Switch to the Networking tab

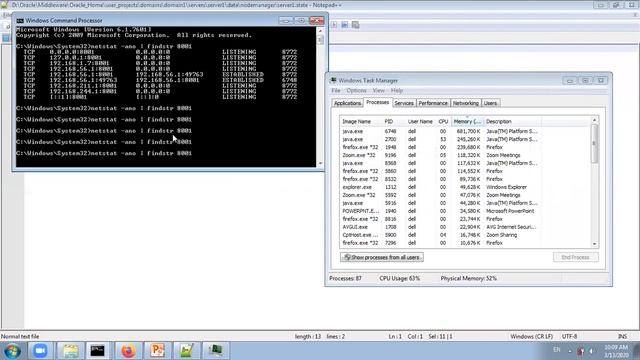click(466, 103)
